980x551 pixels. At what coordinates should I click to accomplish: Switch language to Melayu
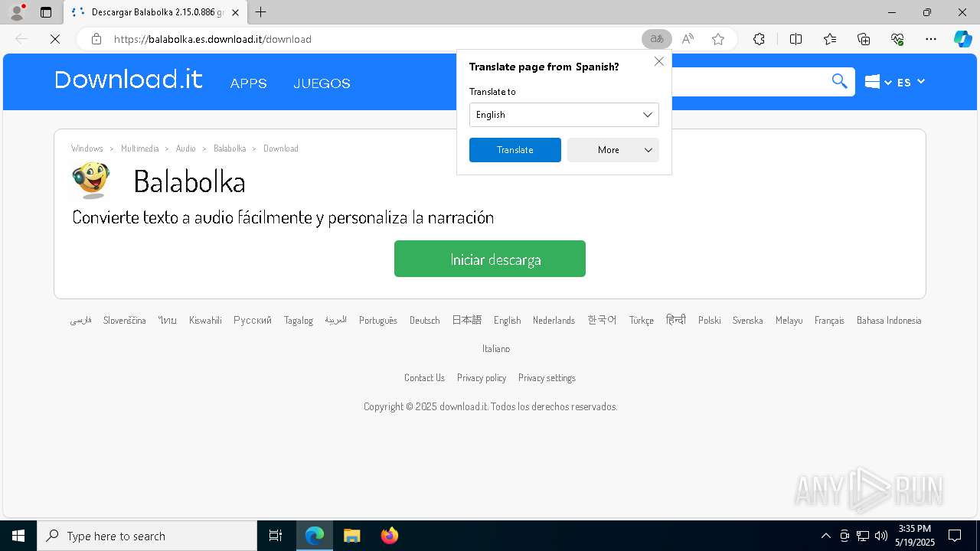click(789, 320)
